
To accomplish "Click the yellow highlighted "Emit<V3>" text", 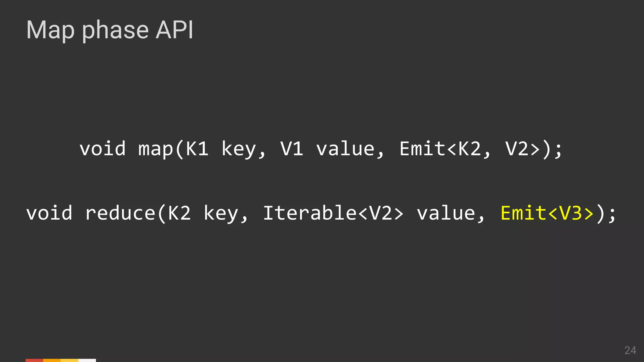I will pos(547,213).
